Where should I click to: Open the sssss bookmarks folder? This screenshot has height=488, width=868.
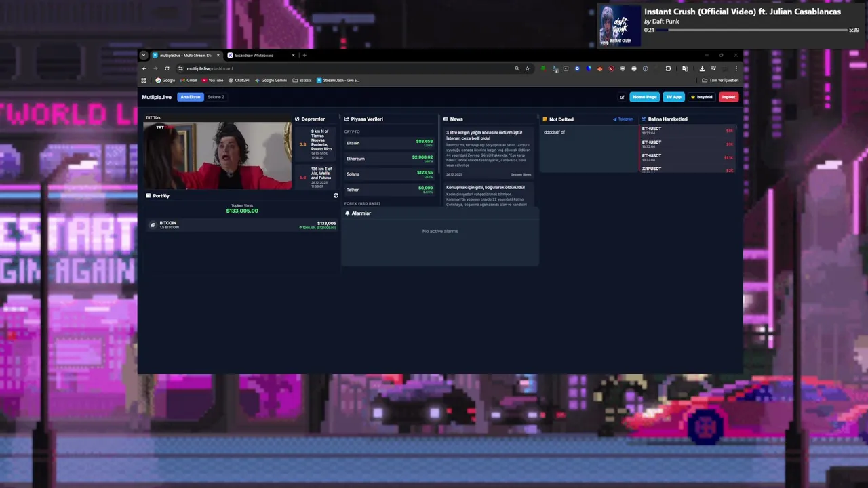pos(302,80)
